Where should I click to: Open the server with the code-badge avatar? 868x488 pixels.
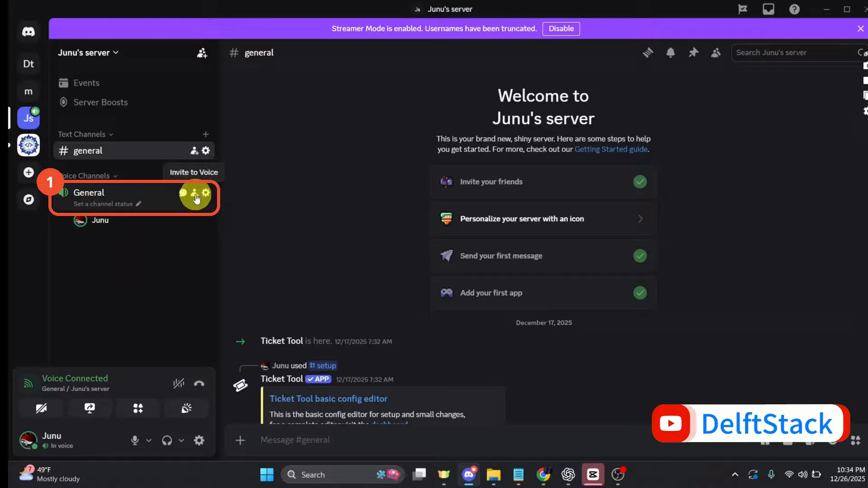click(28, 145)
